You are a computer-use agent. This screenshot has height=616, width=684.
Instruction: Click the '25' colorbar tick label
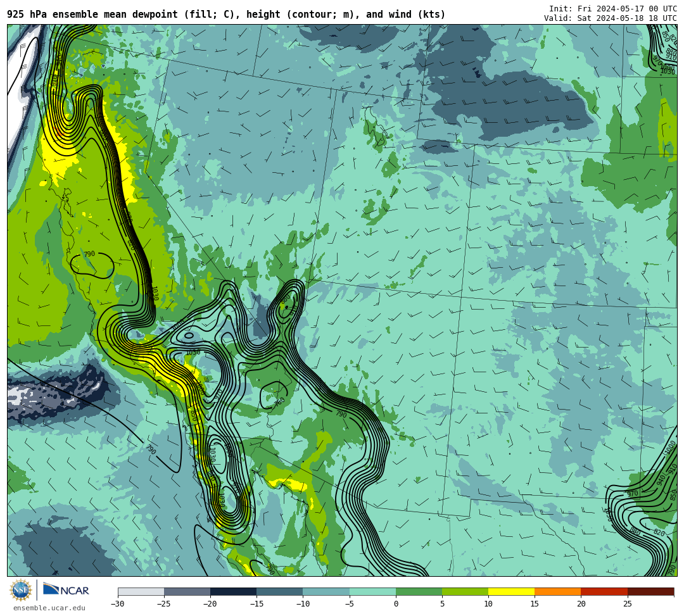tap(627, 604)
